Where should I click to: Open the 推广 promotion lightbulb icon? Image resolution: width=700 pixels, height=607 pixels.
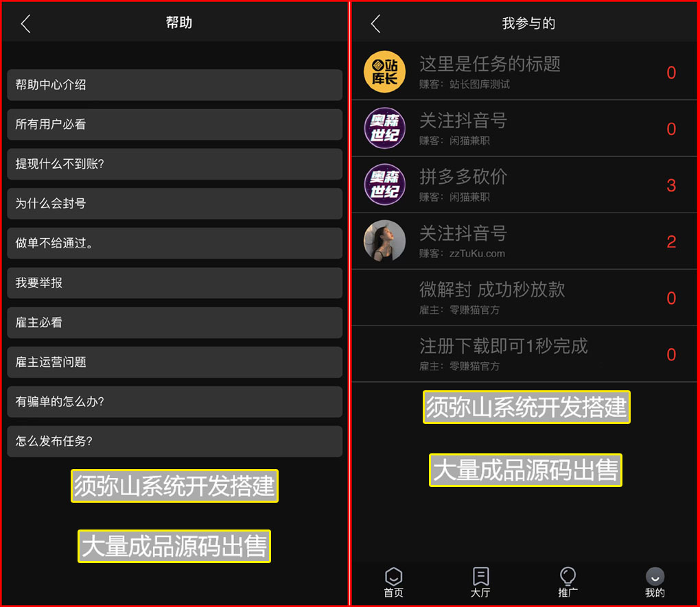(x=568, y=576)
